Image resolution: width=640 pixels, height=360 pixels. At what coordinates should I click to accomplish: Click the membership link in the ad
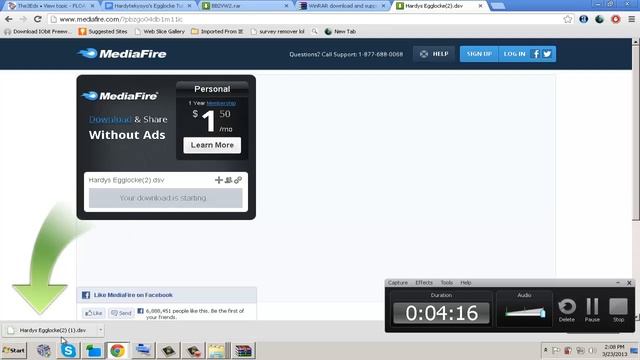tap(221, 103)
